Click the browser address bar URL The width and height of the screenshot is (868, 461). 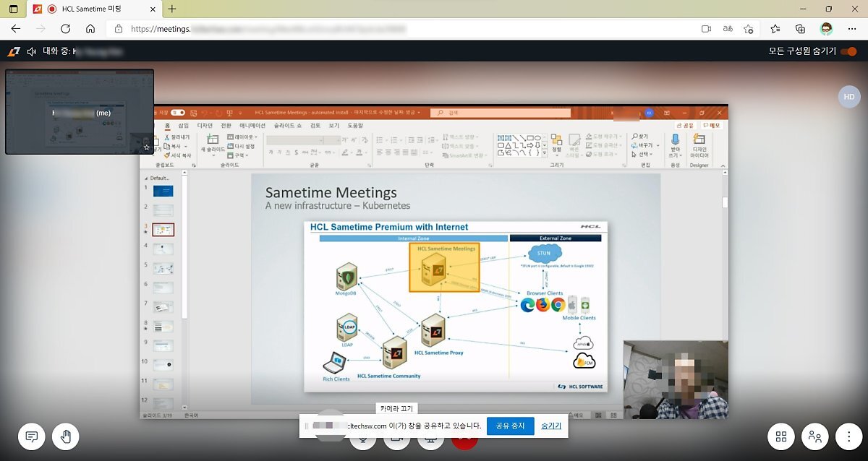click(x=268, y=29)
